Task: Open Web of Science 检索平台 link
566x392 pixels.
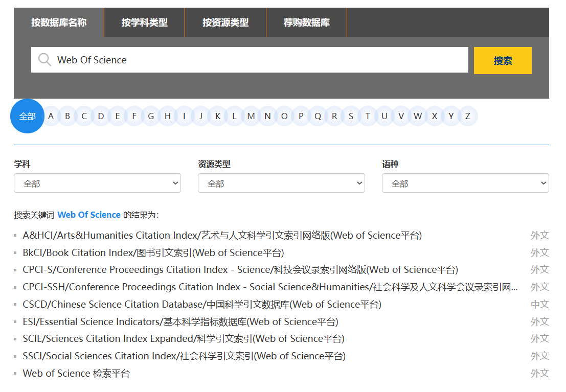Action: coord(76,373)
